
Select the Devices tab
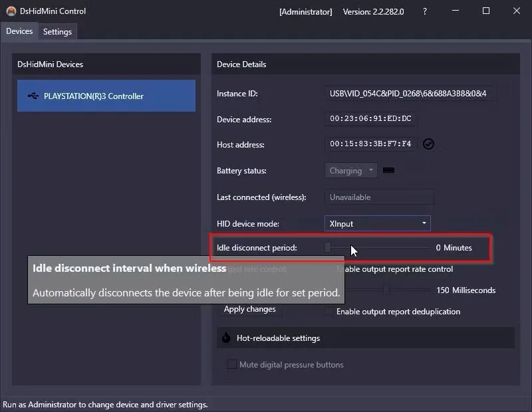19,31
